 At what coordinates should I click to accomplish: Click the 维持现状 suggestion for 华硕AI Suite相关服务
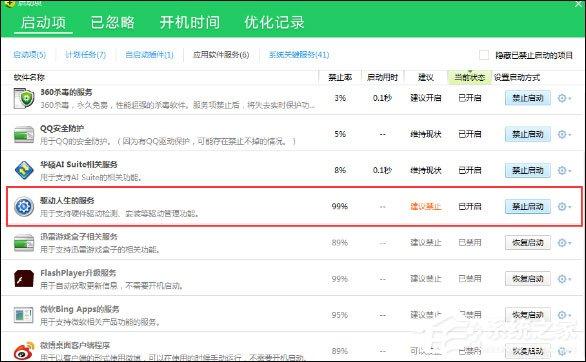point(426,170)
